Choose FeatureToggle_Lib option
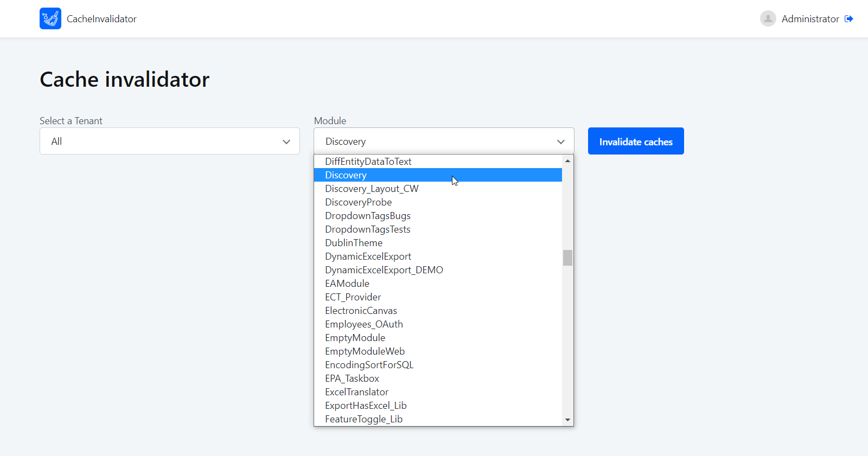 (x=438, y=419)
